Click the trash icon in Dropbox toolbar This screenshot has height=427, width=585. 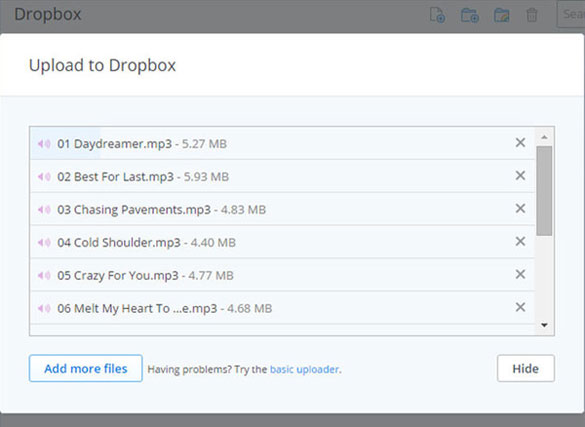pyautogui.click(x=532, y=15)
